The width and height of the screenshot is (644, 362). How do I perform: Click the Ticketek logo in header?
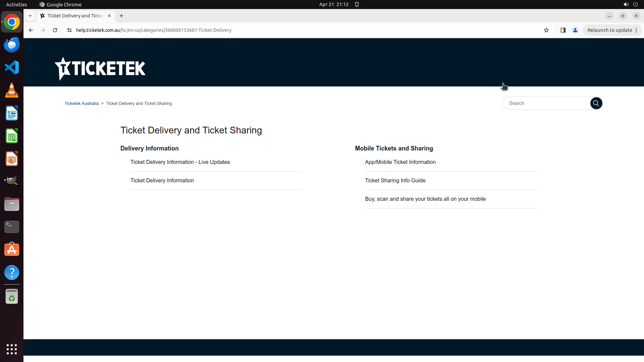(x=100, y=68)
